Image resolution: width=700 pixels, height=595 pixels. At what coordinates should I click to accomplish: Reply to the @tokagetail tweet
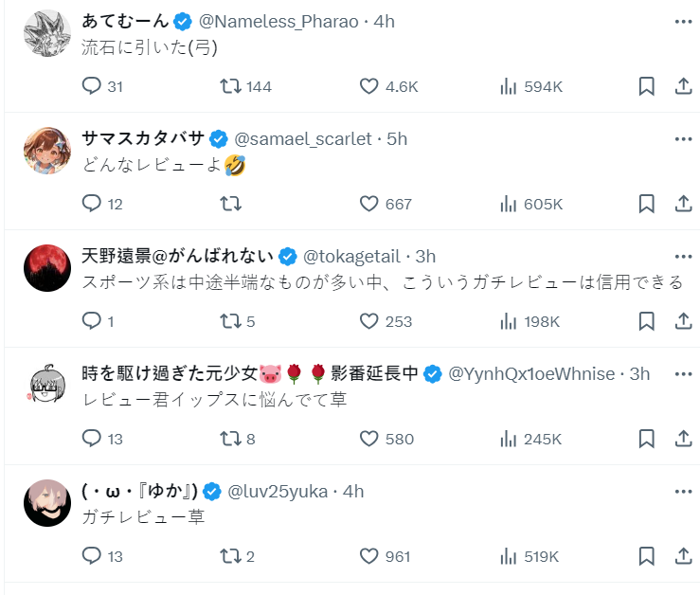pyautogui.click(x=92, y=321)
